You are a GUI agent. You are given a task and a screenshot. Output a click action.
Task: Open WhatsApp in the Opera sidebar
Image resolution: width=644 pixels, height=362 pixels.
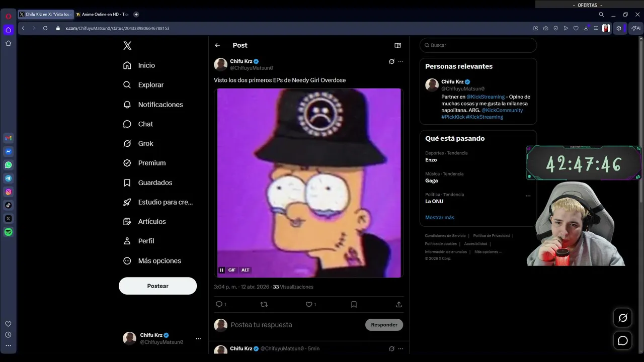(x=8, y=165)
